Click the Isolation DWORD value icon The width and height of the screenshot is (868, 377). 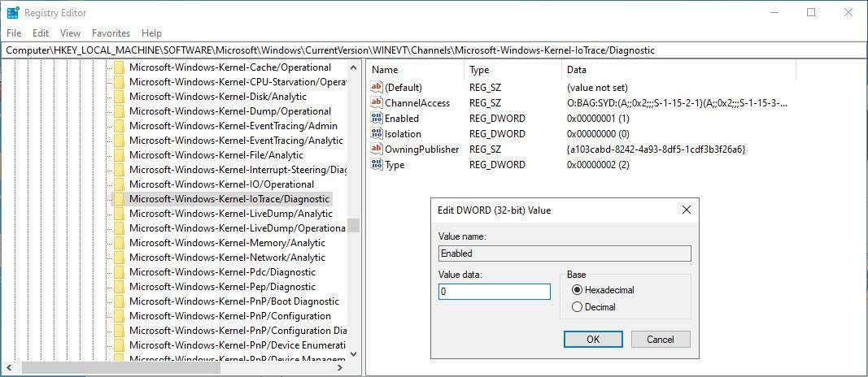tap(376, 134)
